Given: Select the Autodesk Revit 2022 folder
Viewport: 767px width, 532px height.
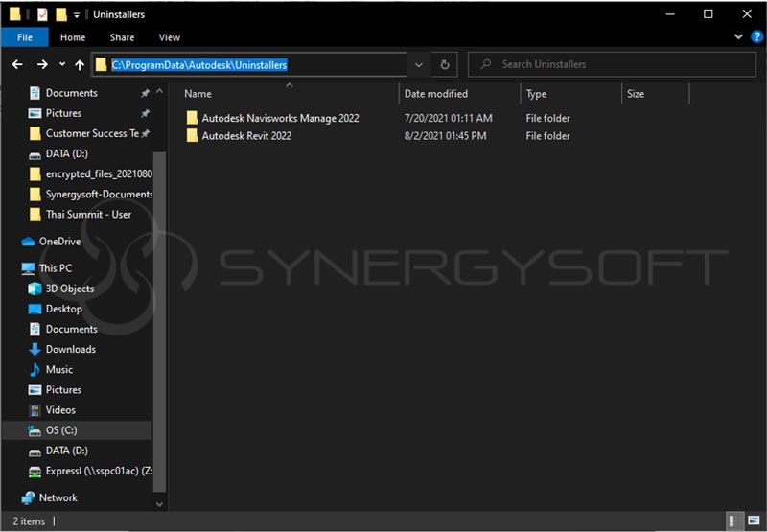Looking at the screenshot, I should click(x=246, y=136).
